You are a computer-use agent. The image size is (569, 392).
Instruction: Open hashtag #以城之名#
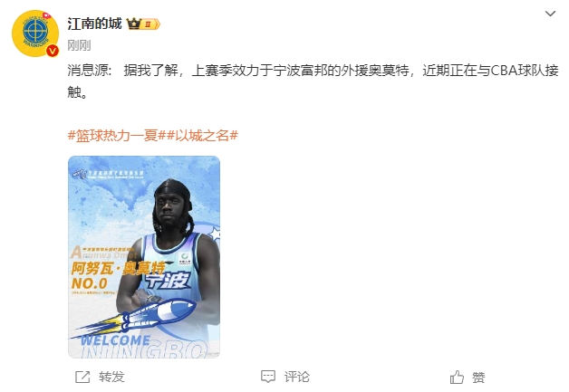point(202,136)
